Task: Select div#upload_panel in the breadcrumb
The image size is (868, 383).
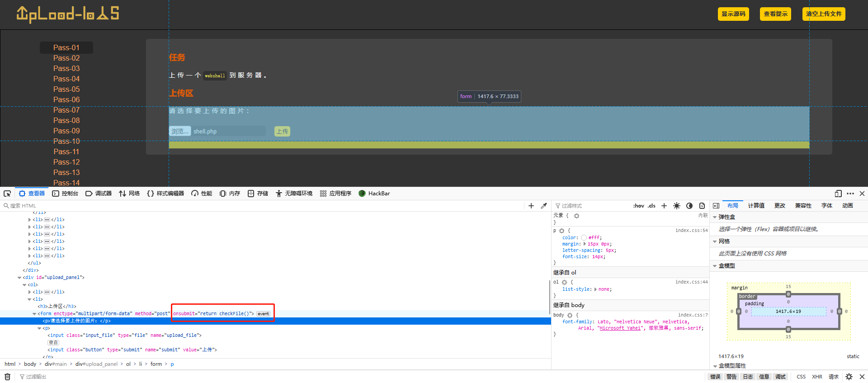Action: tap(96, 364)
